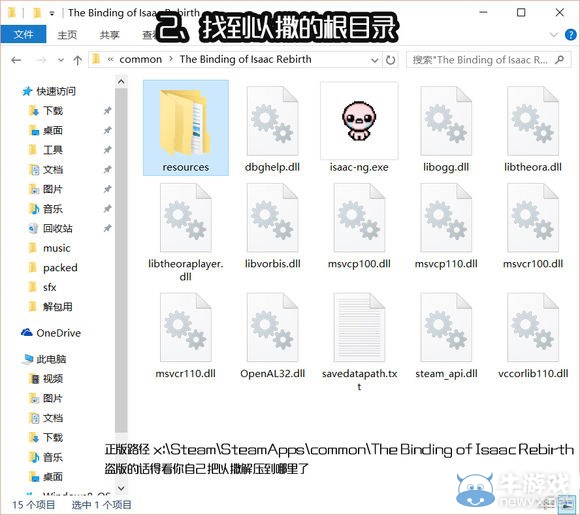Image resolution: width=580 pixels, height=515 pixels.
Task: Select the libtheoraplayer.dll file icon
Action: click(186, 218)
